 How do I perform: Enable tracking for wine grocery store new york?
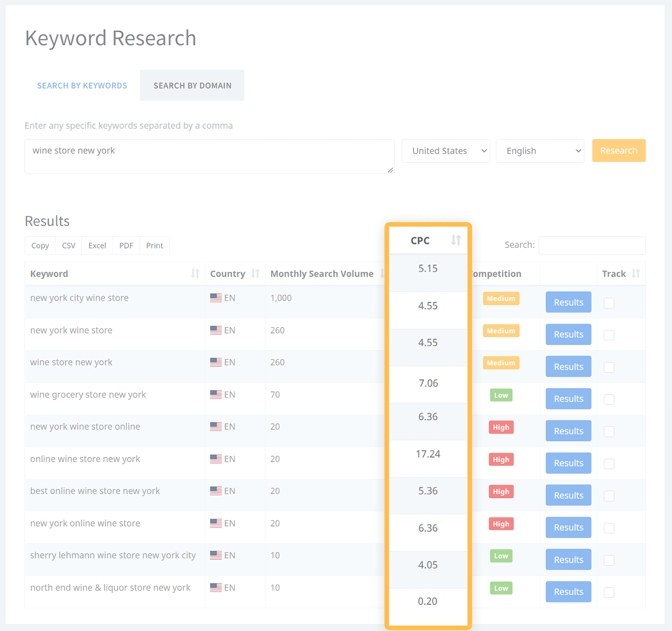coord(609,399)
